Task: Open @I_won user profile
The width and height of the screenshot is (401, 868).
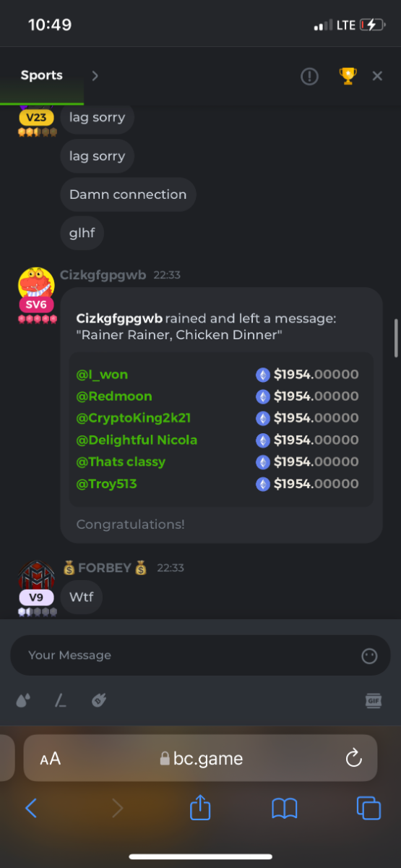Action: click(102, 375)
